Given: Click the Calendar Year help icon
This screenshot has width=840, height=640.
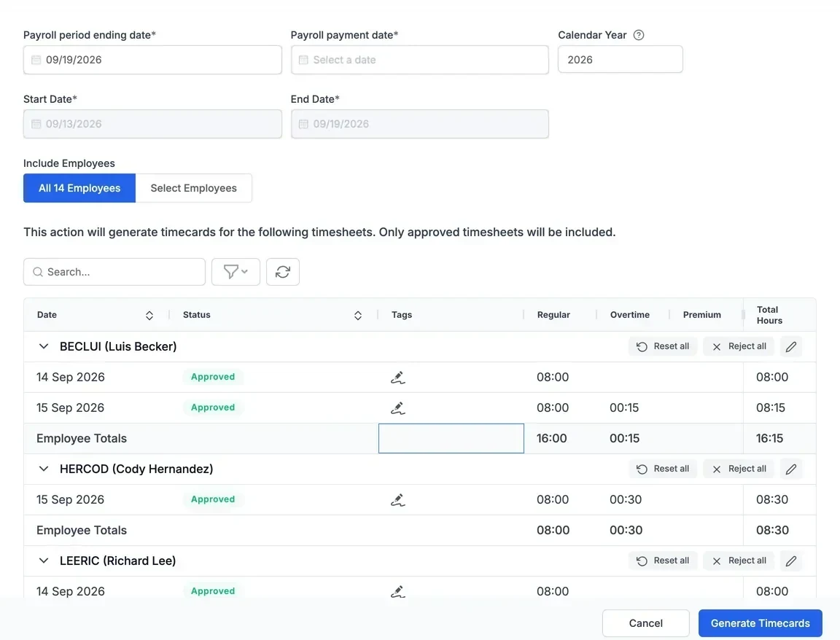Looking at the screenshot, I should pyautogui.click(x=639, y=35).
